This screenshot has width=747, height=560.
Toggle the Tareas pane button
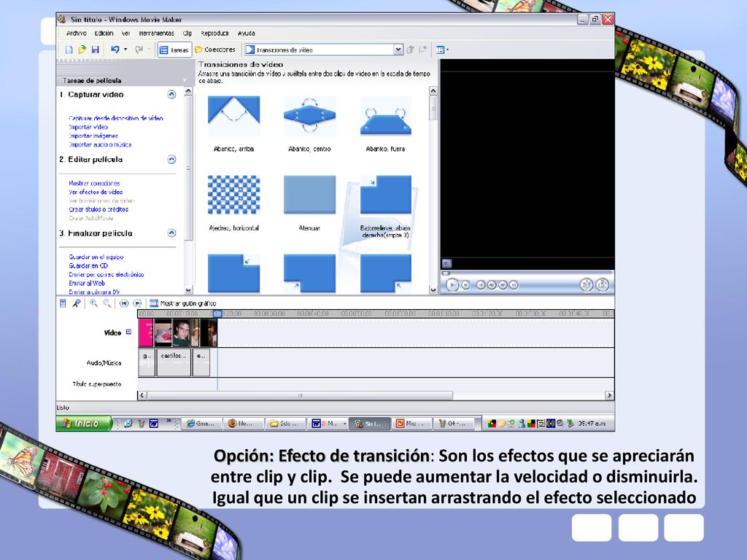click(174, 50)
